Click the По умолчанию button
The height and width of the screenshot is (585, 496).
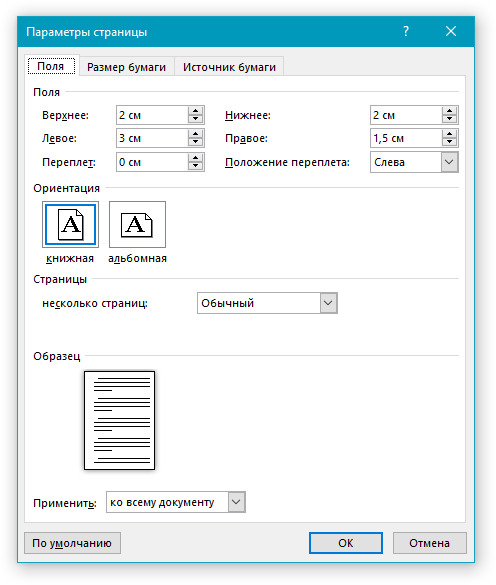coord(72,543)
